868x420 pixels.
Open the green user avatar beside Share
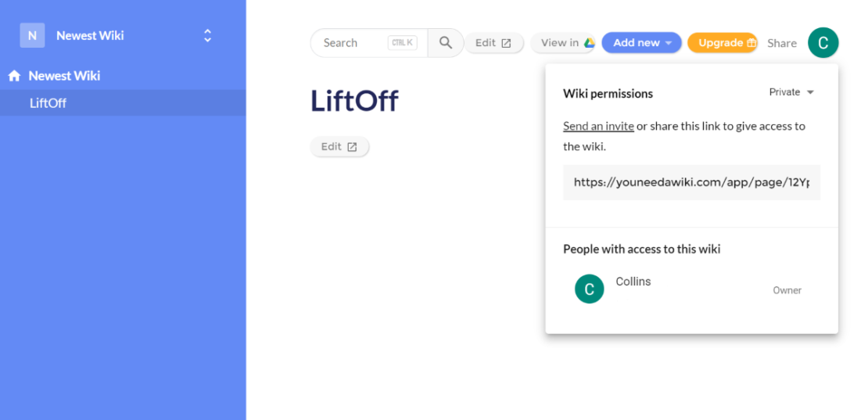(x=823, y=43)
